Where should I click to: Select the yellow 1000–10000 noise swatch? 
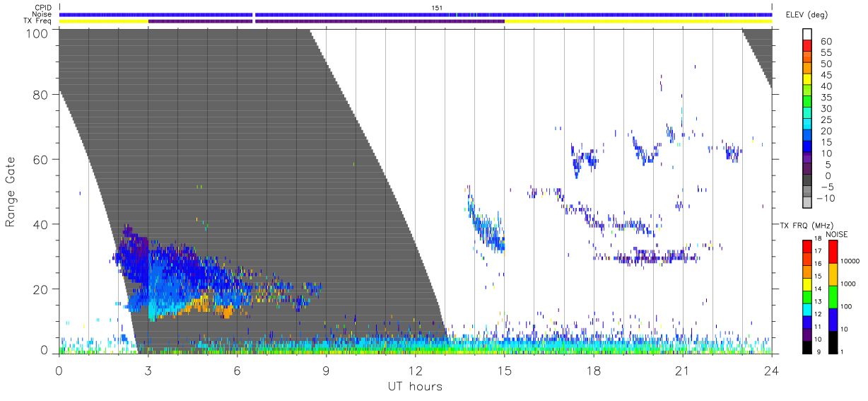point(833,274)
